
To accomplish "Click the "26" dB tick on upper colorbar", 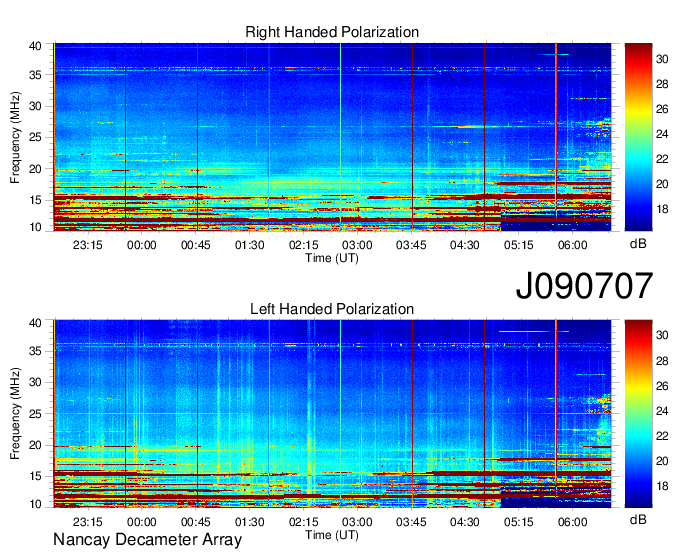I will click(x=662, y=109).
